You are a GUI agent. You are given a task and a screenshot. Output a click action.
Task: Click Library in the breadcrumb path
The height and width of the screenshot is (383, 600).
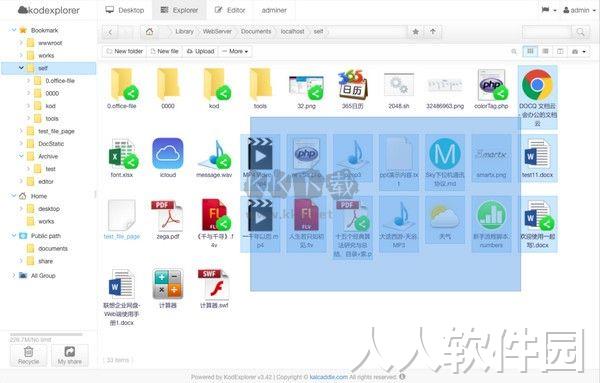click(184, 32)
